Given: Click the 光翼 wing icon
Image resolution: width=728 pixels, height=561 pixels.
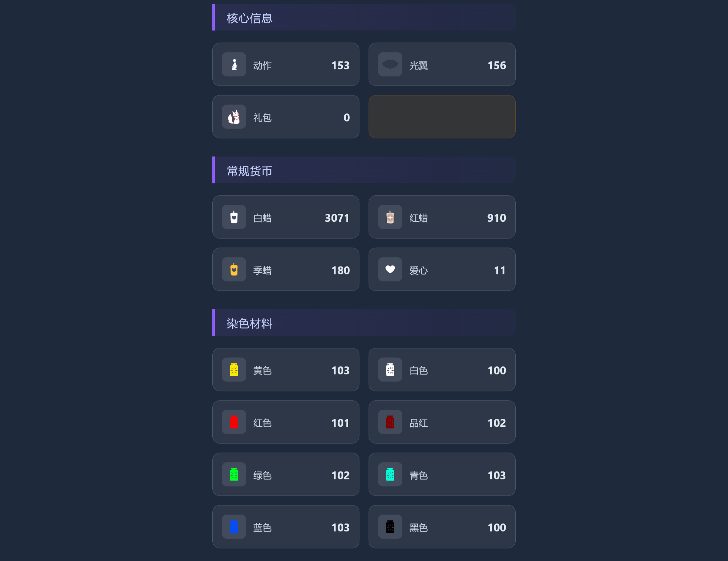Looking at the screenshot, I should [390, 64].
